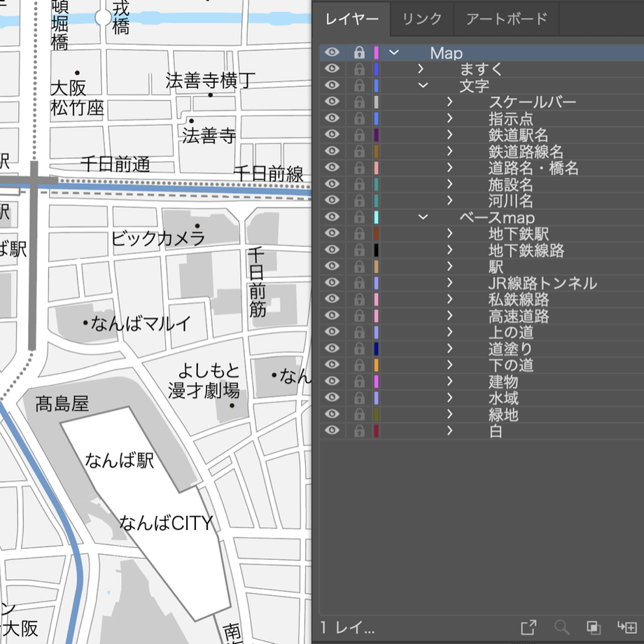Screen dimensions: 644x644
Task: Collapse the ベースmap layer group
Action: (x=423, y=217)
